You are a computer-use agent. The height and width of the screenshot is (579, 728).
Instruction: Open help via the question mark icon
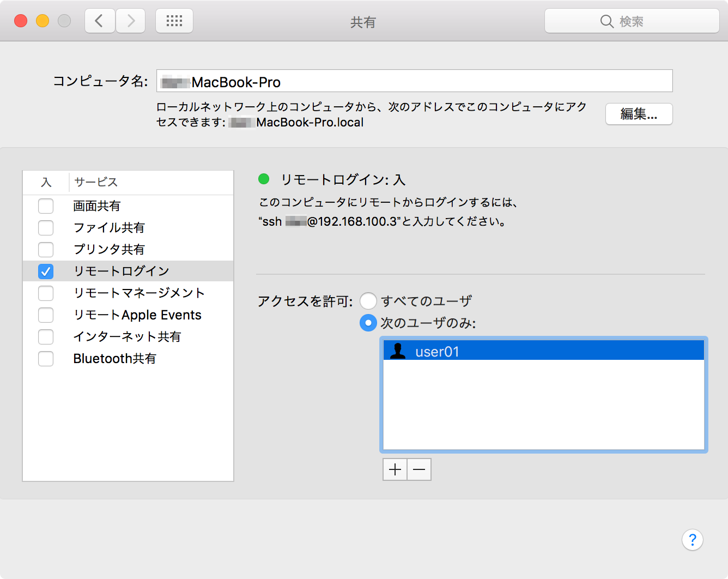[x=693, y=540]
